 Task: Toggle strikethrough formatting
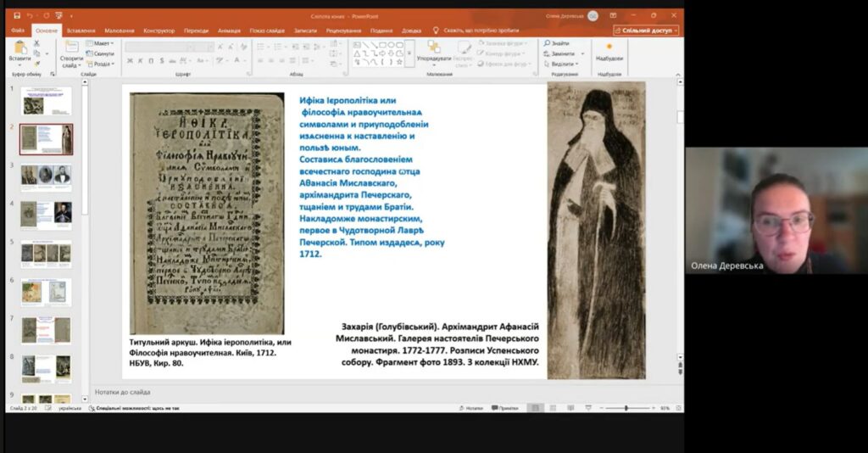pos(173,60)
